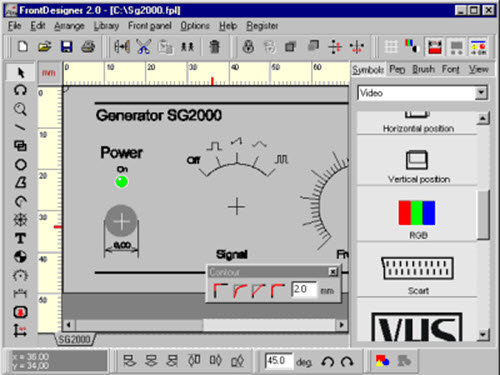This screenshot has width=500, height=375.
Task: Open the Arrange menu
Action: (x=69, y=26)
